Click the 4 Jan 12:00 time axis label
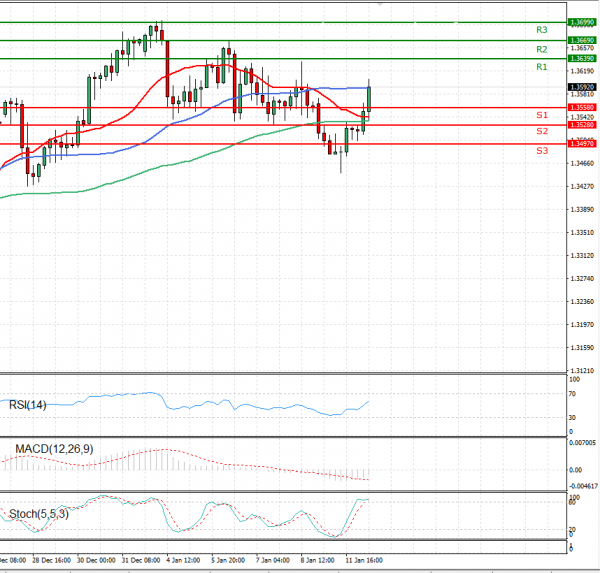The width and height of the screenshot is (600, 573). pos(183,561)
